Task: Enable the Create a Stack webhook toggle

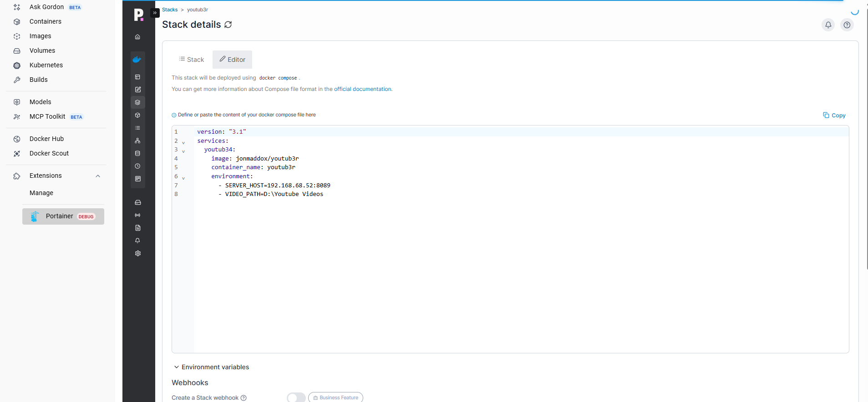Action: tap(296, 397)
